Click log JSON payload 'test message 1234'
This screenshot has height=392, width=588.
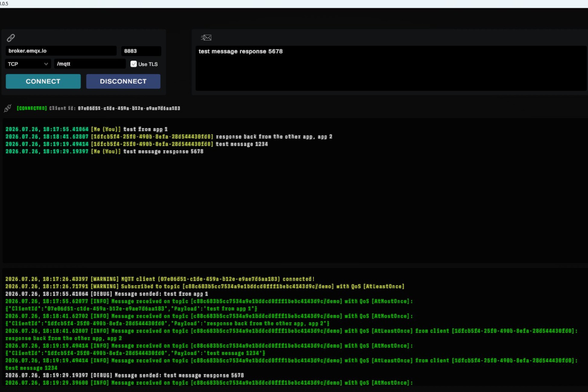[x=135, y=353]
